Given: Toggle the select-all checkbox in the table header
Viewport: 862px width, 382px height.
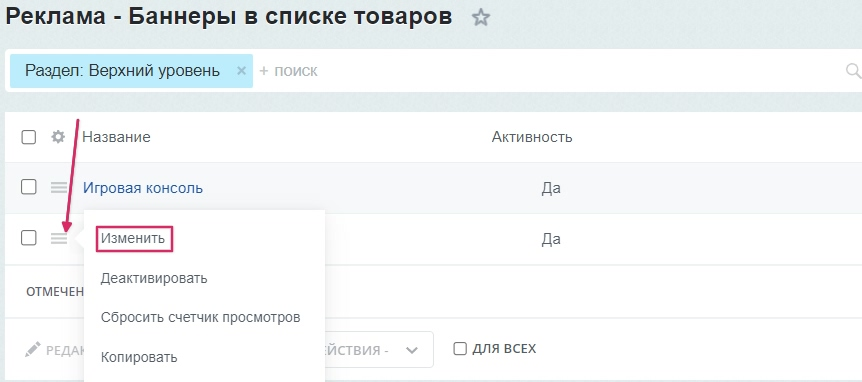Looking at the screenshot, I should pos(29,137).
